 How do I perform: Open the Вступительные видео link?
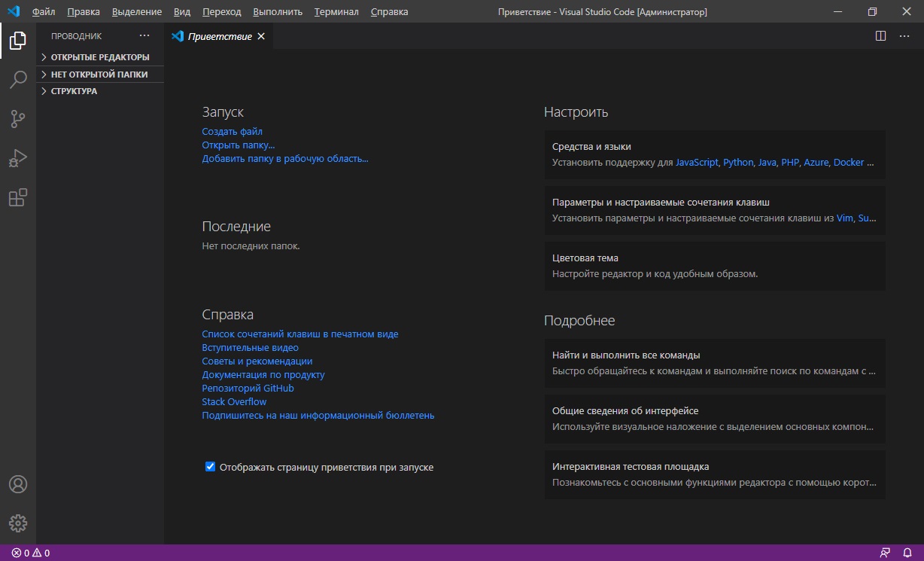point(251,348)
